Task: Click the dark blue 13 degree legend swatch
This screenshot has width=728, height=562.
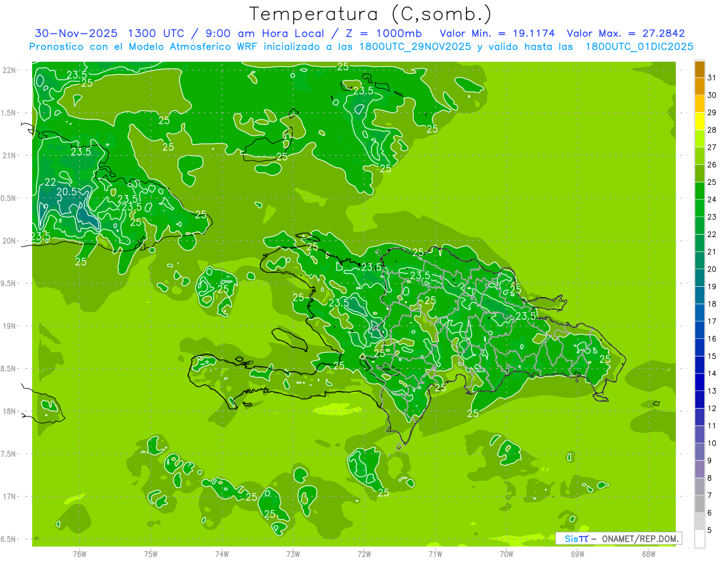Action: point(699,383)
